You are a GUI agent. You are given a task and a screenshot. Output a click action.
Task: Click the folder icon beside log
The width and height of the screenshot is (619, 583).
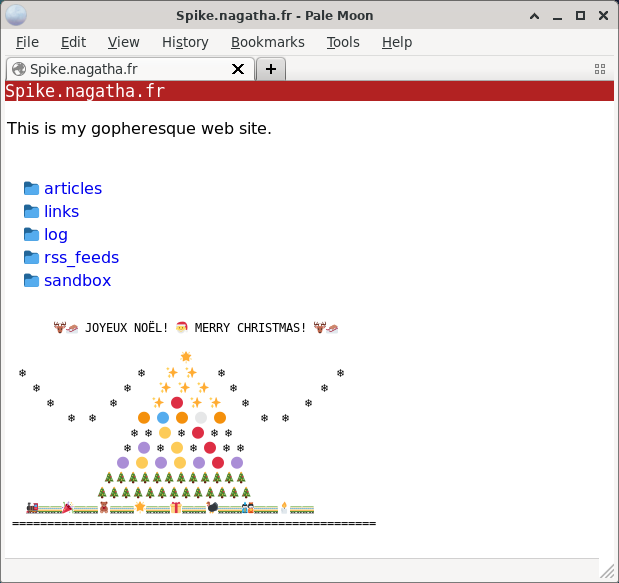click(31, 235)
